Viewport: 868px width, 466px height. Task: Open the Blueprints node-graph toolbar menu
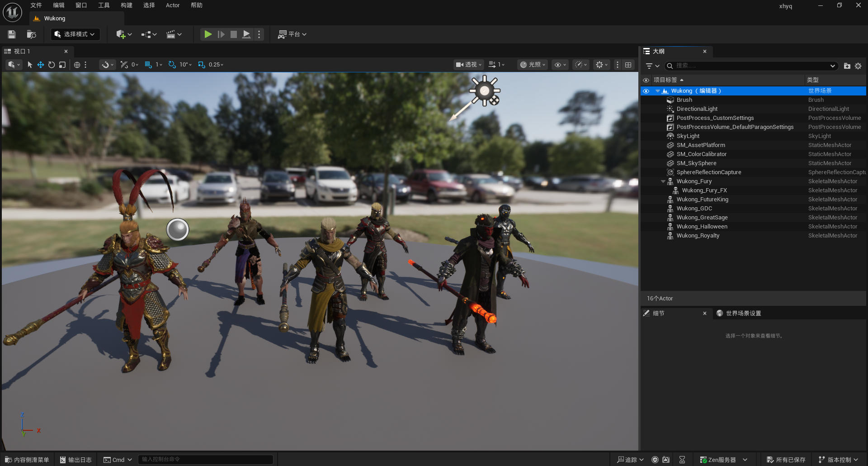click(149, 34)
